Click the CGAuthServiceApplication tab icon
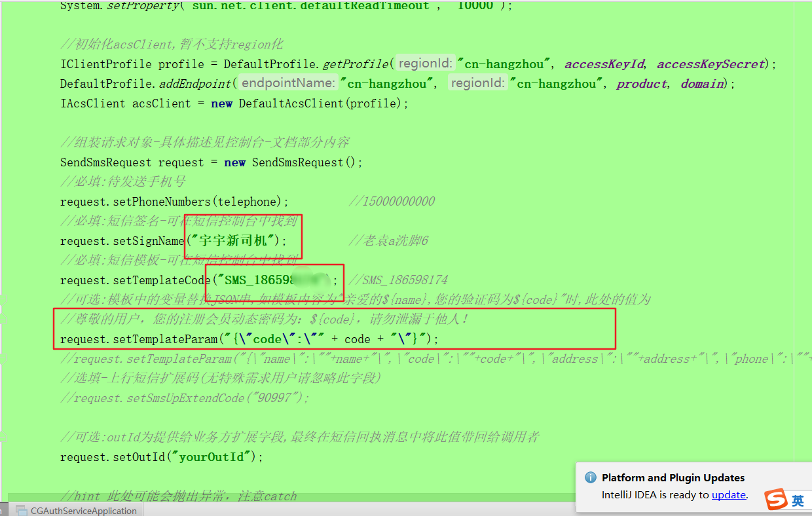The image size is (812, 516). coord(22,511)
